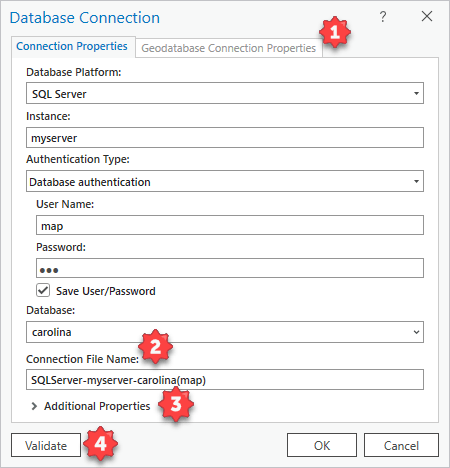Click the Password field
450x468 pixels.
(230, 268)
